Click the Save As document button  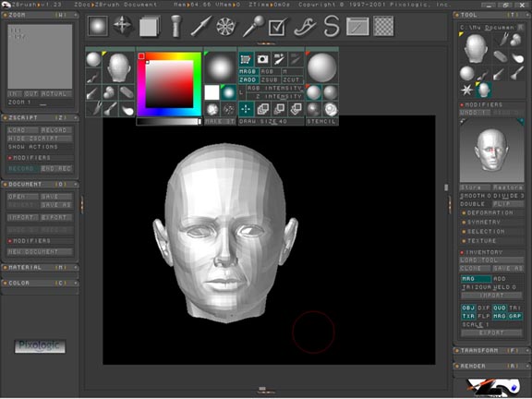tap(56, 205)
